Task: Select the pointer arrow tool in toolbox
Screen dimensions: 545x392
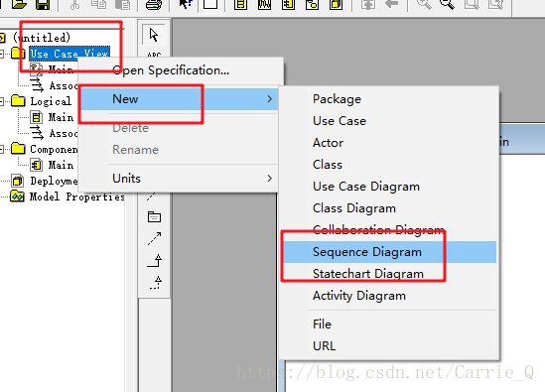Action: coord(154,35)
